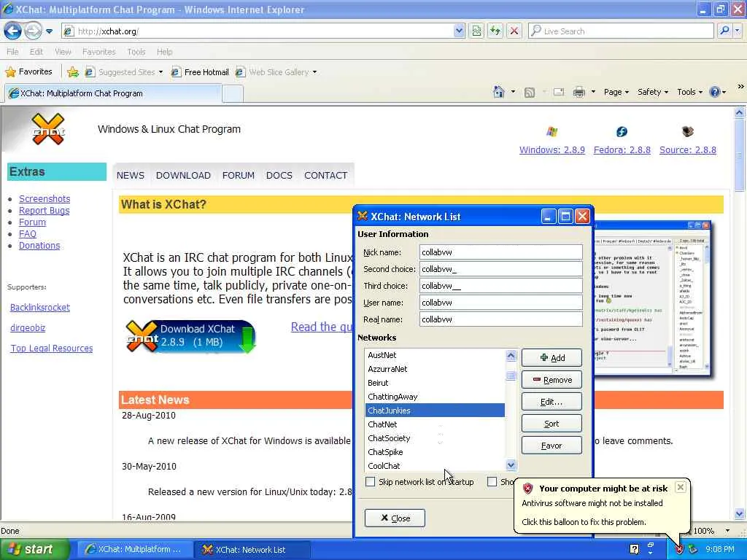Click the blue Help question mark icon
Viewport: 747px width, 560px height.
pyautogui.click(x=715, y=92)
